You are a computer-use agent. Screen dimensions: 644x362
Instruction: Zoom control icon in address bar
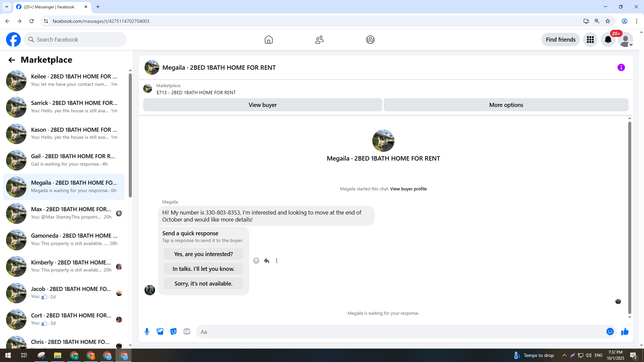[597, 21]
